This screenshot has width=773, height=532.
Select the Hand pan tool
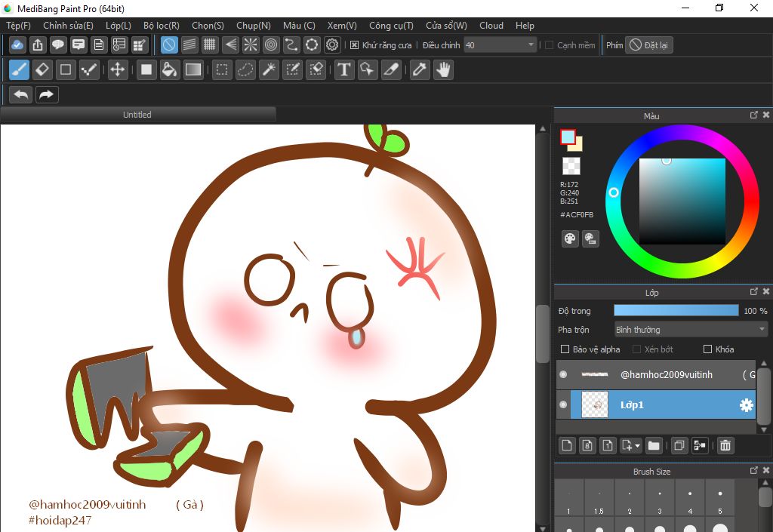[x=443, y=69]
